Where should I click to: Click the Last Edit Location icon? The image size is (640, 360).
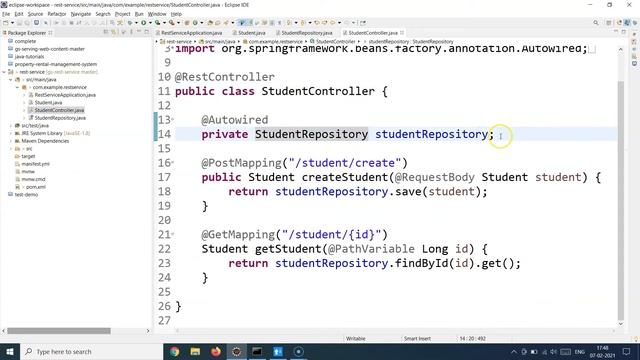click(x=317, y=23)
